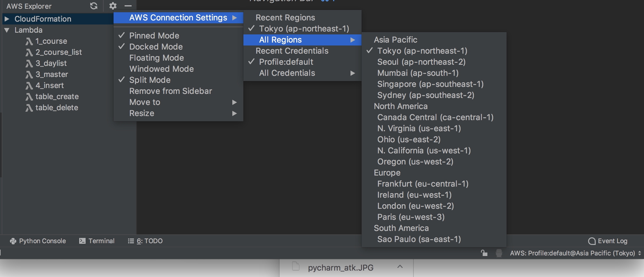This screenshot has width=644, height=277.
Task: Click the inspector hat icon in status bar
Action: [x=499, y=253]
